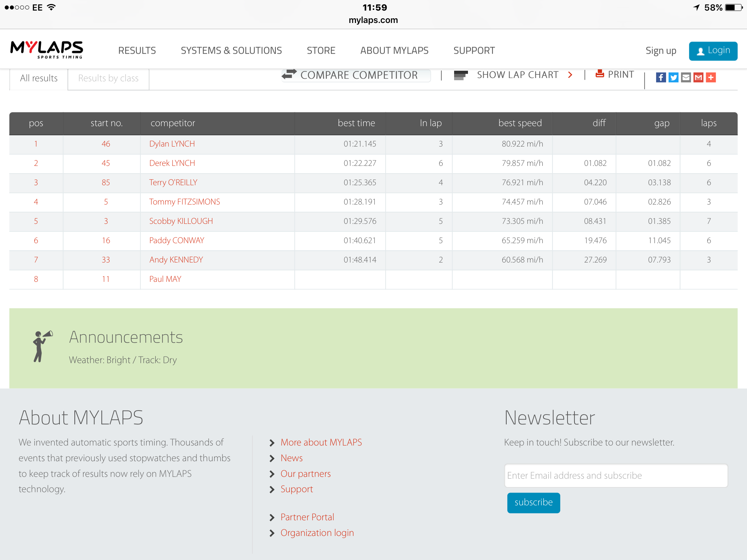Click best time 01:21.145
This screenshot has height=560, width=747.
click(360, 144)
